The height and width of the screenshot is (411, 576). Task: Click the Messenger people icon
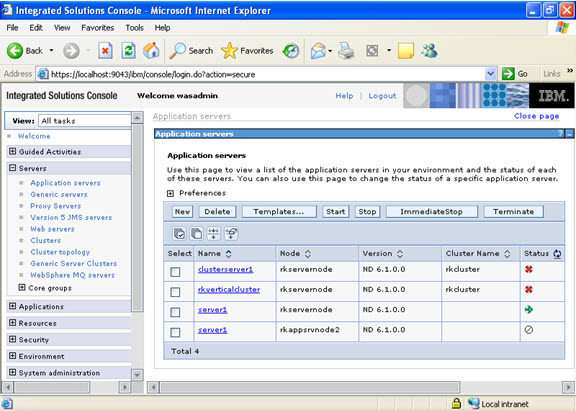pos(429,51)
